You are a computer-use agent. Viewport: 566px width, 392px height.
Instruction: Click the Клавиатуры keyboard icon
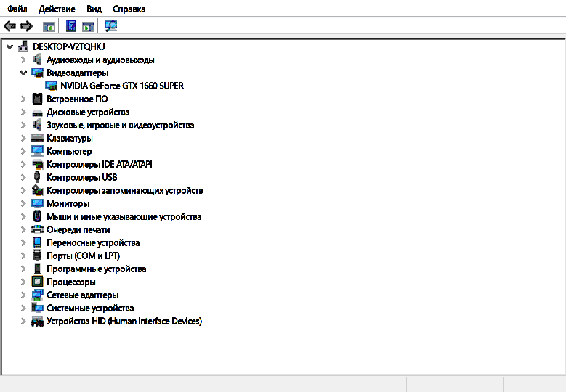coord(37,138)
